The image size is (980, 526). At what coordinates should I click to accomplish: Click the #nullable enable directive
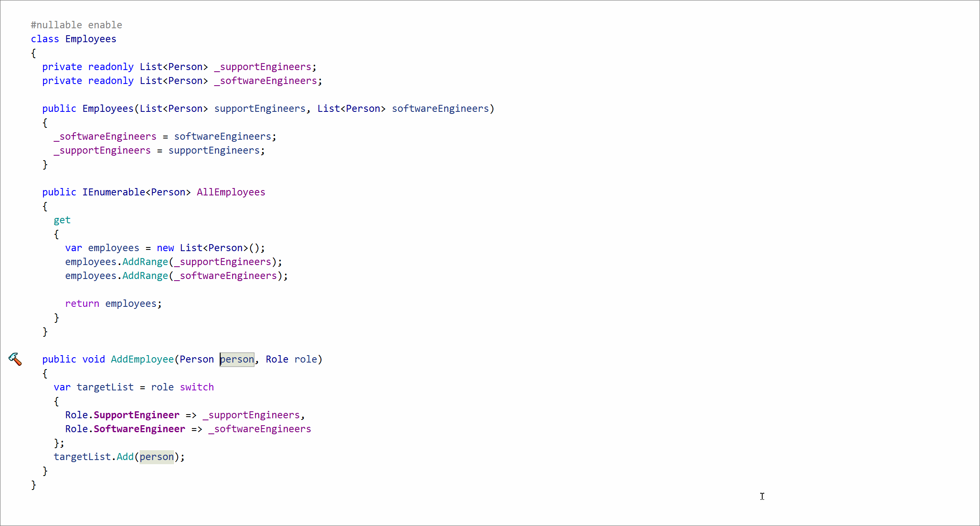click(77, 25)
